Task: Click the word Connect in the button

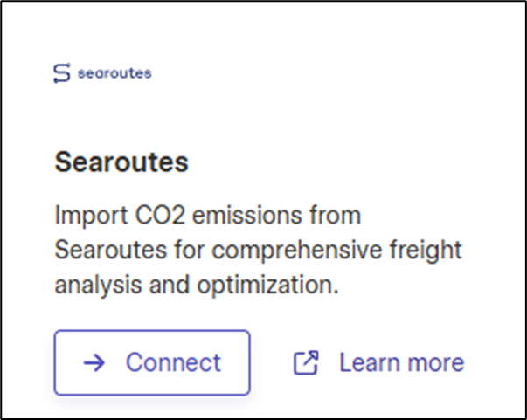Action: tap(173, 362)
